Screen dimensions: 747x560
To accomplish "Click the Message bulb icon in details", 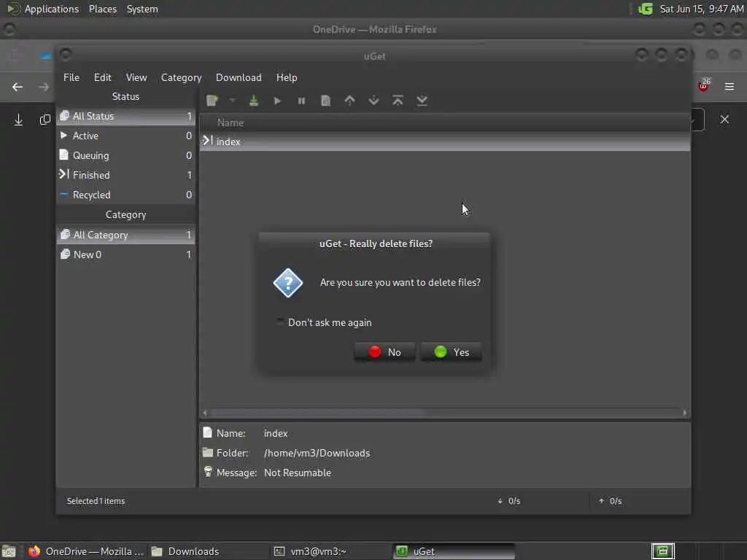I will (x=208, y=472).
